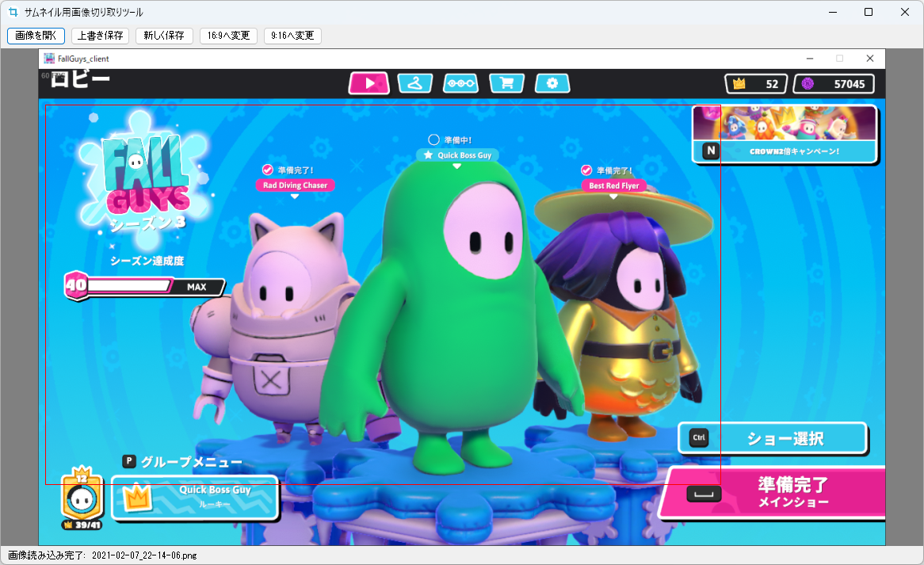
Task: Switch crop ratio with 9:16へ変更
Action: pyautogui.click(x=292, y=36)
